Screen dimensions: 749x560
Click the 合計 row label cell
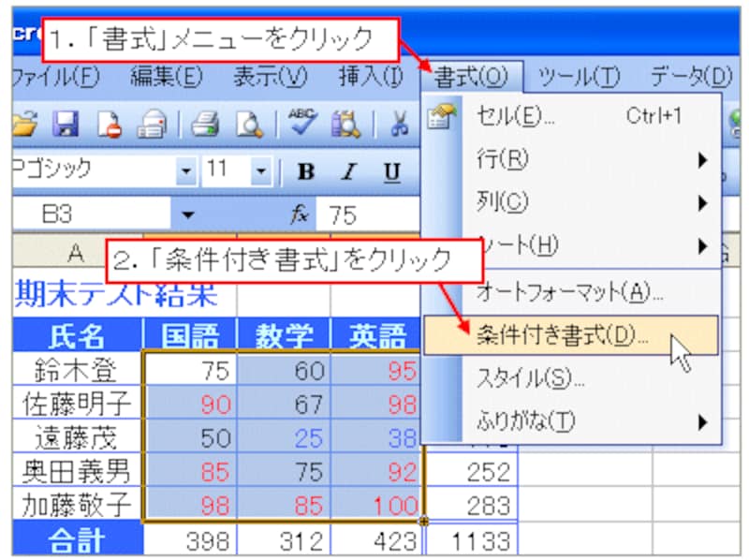(x=78, y=540)
